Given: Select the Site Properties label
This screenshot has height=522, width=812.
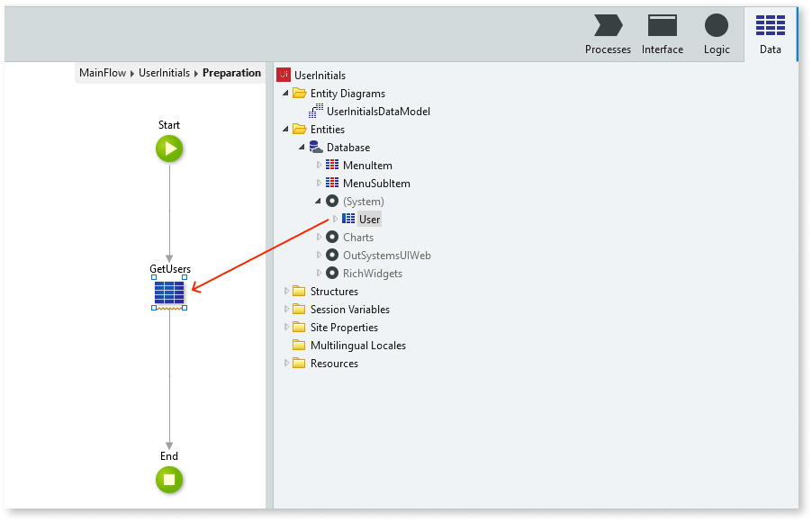Looking at the screenshot, I should pyautogui.click(x=345, y=328).
